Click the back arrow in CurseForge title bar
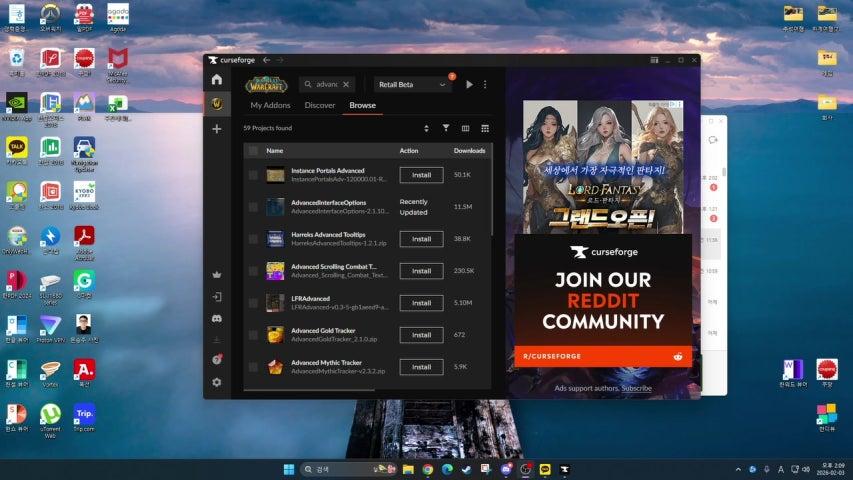Viewport: 853px width, 480px height. coord(267,60)
